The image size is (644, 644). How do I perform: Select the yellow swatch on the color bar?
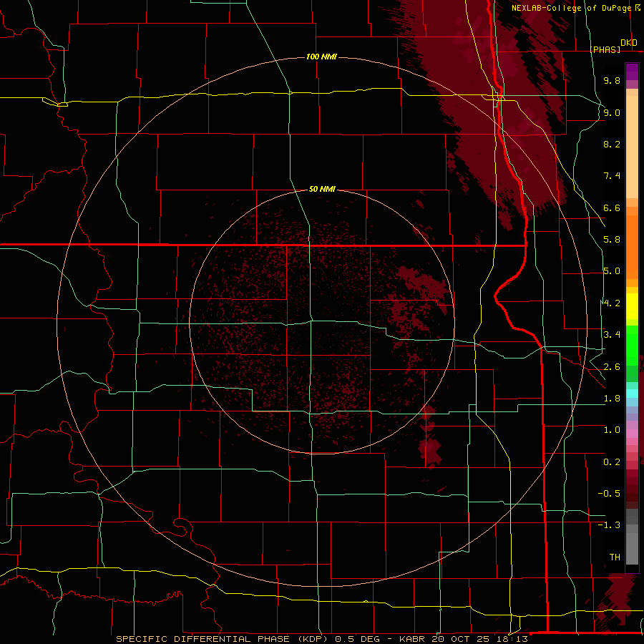[632, 306]
